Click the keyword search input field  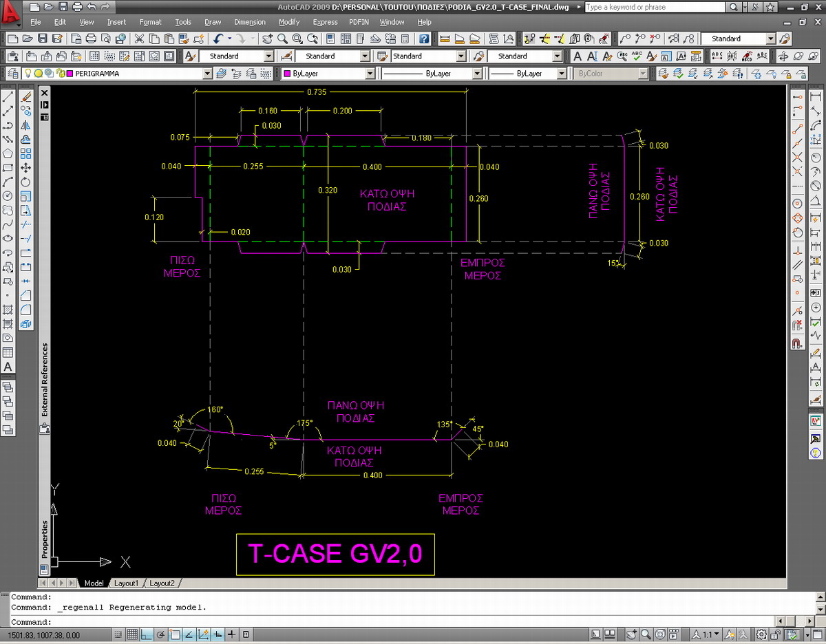655,7
